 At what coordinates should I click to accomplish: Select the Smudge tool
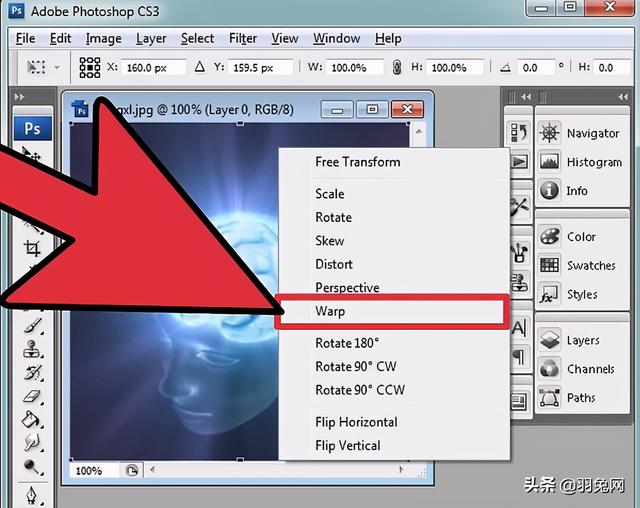(x=33, y=443)
